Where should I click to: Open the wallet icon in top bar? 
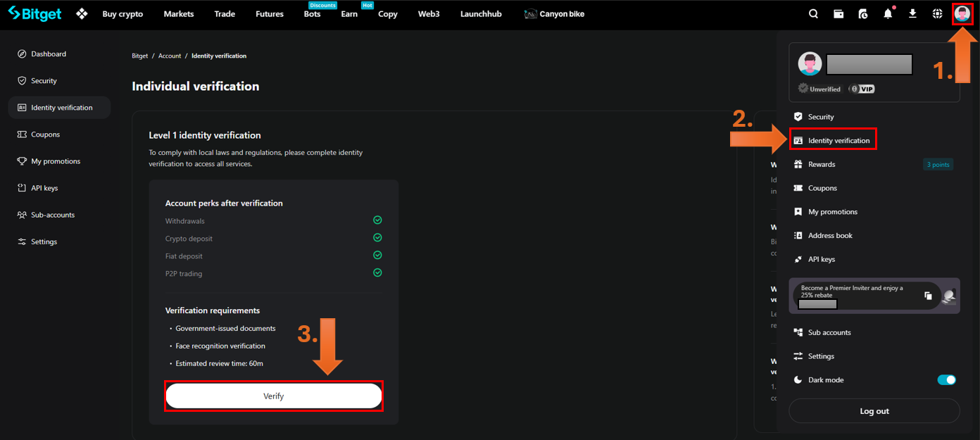coord(838,13)
